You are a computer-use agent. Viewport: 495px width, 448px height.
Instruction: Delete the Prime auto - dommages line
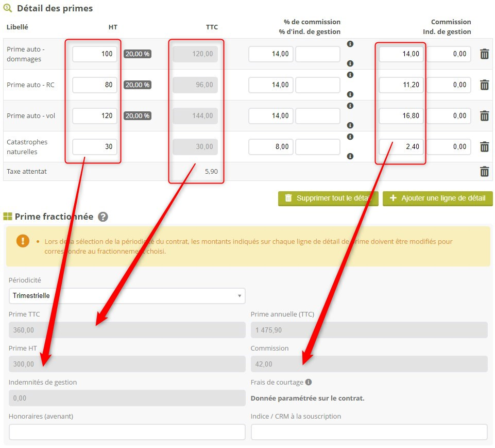coord(484,54)
